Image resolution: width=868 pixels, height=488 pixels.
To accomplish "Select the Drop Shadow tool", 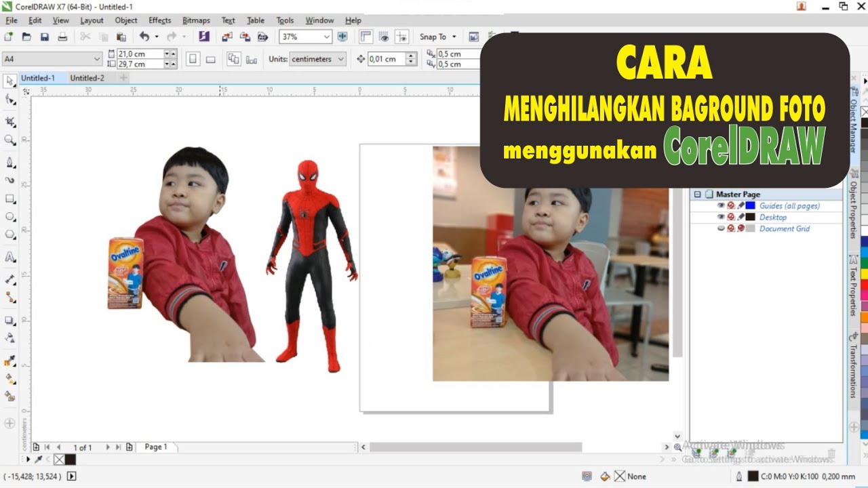I will pyautogui.click(x=10, y=320).
